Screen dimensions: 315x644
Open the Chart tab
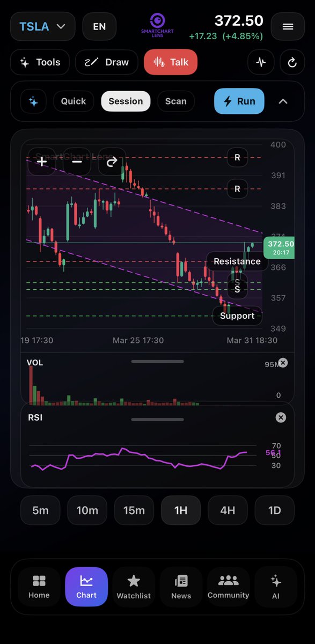pyautogui.click(x=86, y=587)
